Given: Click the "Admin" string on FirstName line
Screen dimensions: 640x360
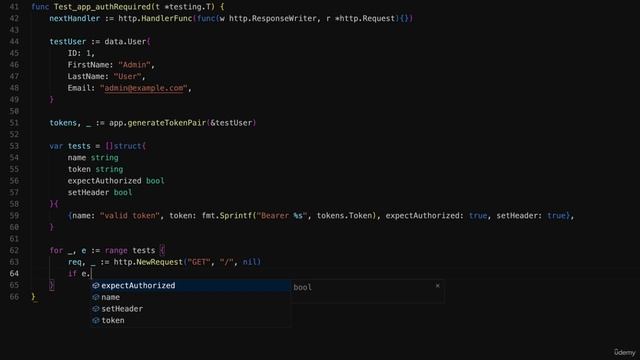Looking at the screenshot, I should coord(134,65).
